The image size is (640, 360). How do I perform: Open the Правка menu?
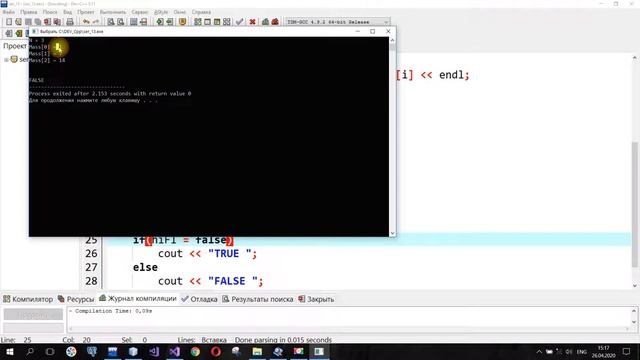pos(29,12)
